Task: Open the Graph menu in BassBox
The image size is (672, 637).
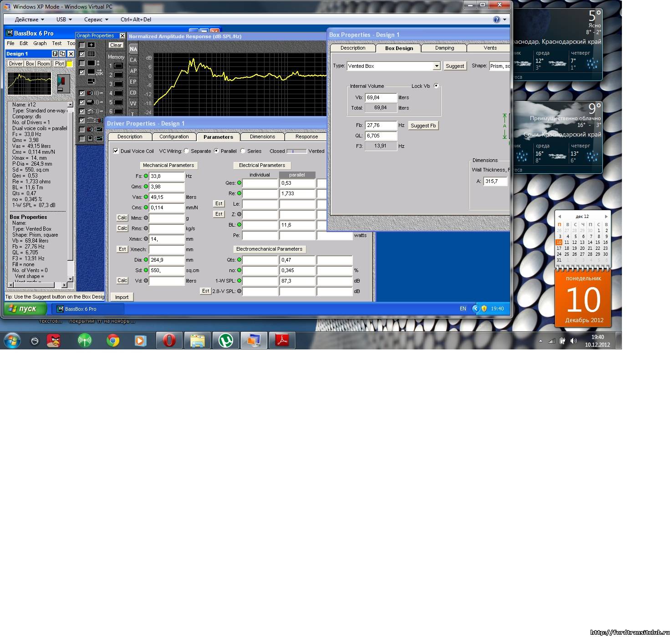Action: point(40,43)
